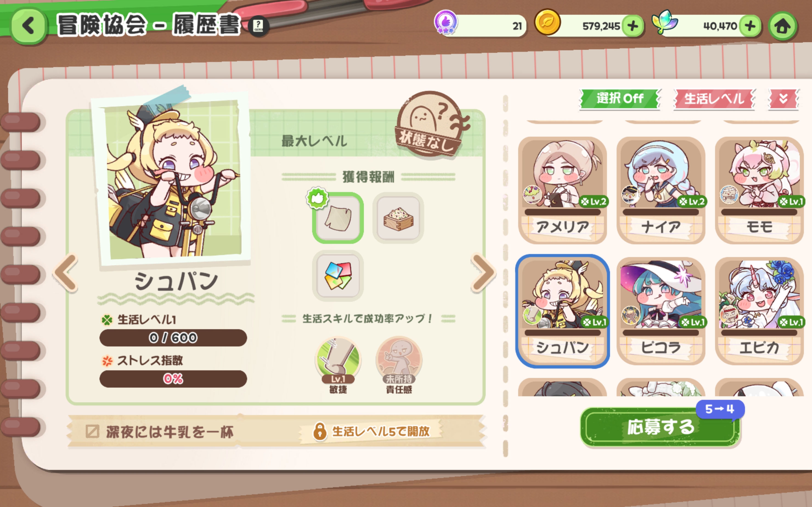Show previous character with left arrow

(66, 273)
